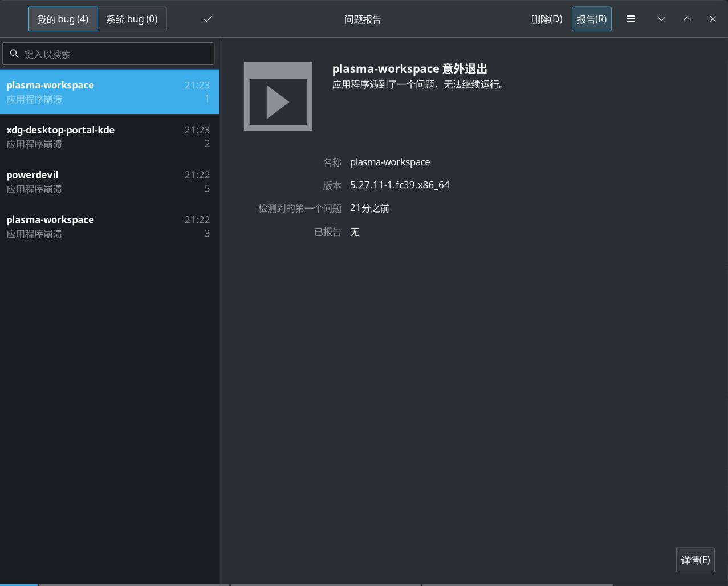
Task: Select the plasma-workspace crash from 21:22
Action: tap(108, 226)
